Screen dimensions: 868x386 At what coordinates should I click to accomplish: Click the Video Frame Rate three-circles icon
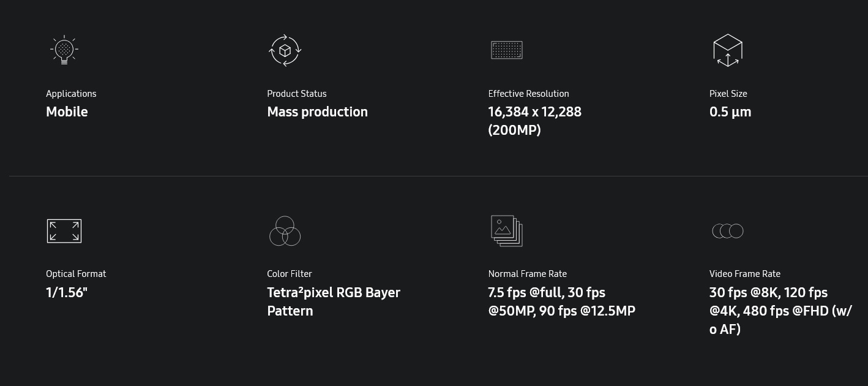(x=727, y=231)
